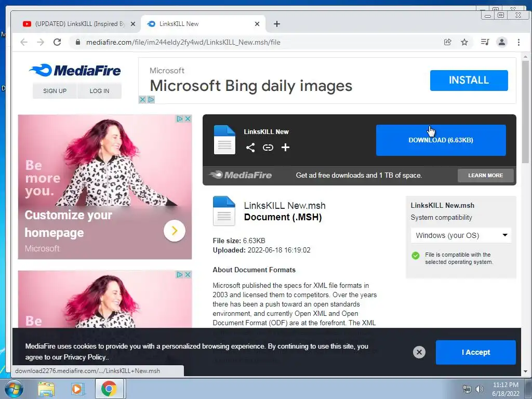This screenshot has width=532, height=399.
Task: Open the Chrome profile avatar
Action: (x=501, y=42)
